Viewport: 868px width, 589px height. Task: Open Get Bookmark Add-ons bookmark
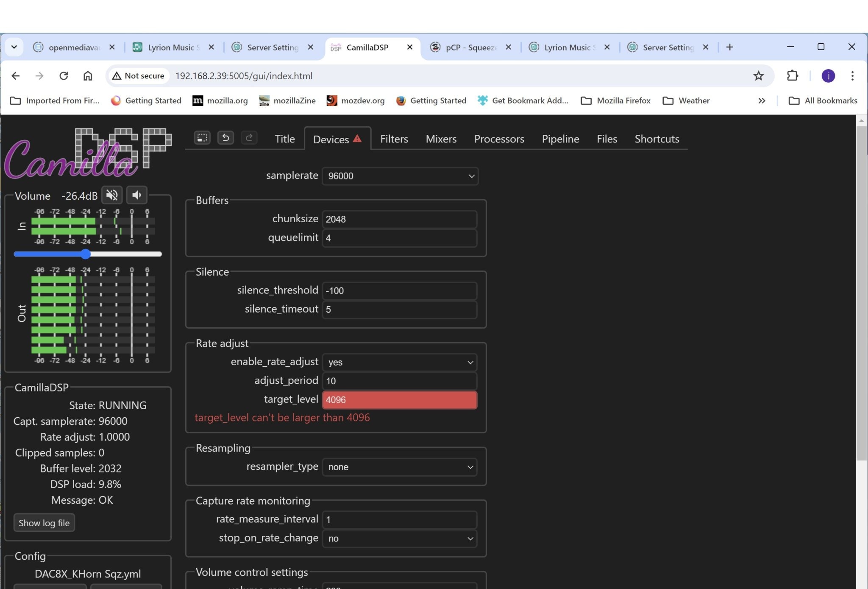coord(523,100)
